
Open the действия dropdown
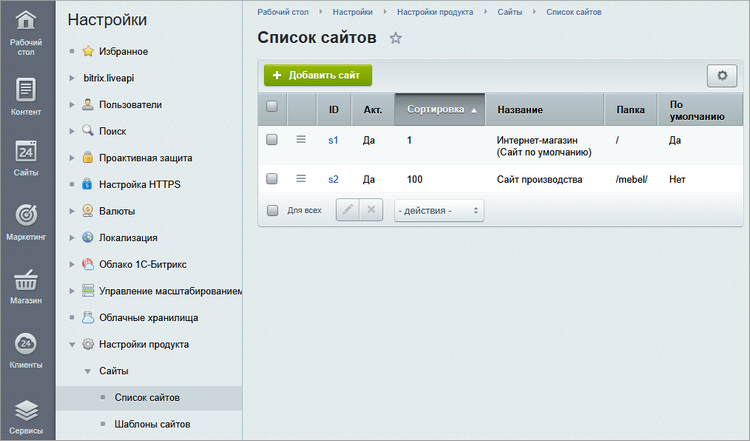(439, 211)
